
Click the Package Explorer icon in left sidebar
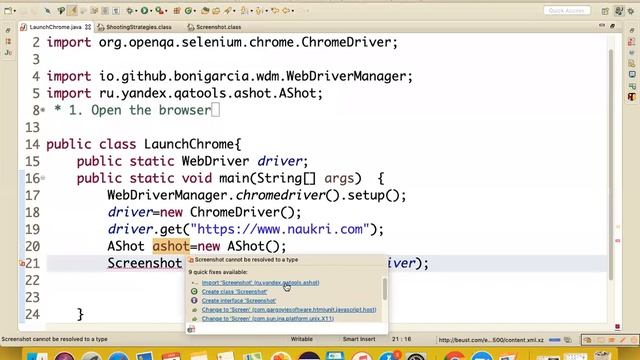(x=8, y=42)
